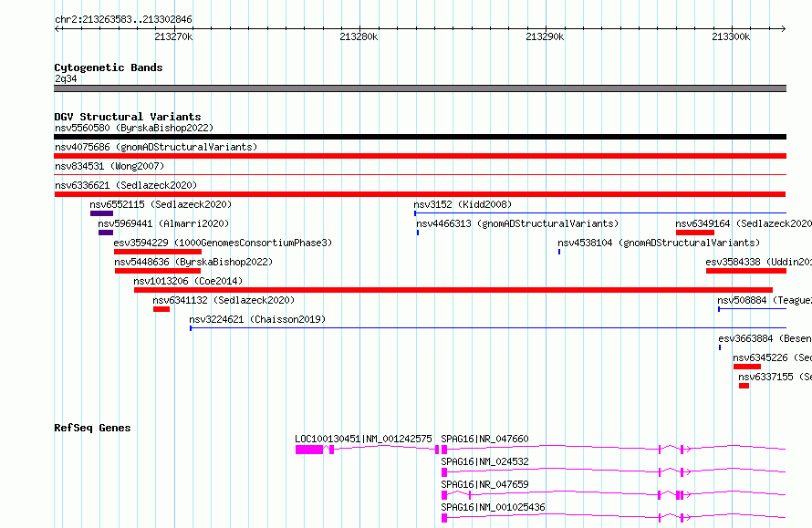This screenshot has width=812, height=528.
Task: Click the small blue nsv4538104 marker
Action: pos(559,252)
